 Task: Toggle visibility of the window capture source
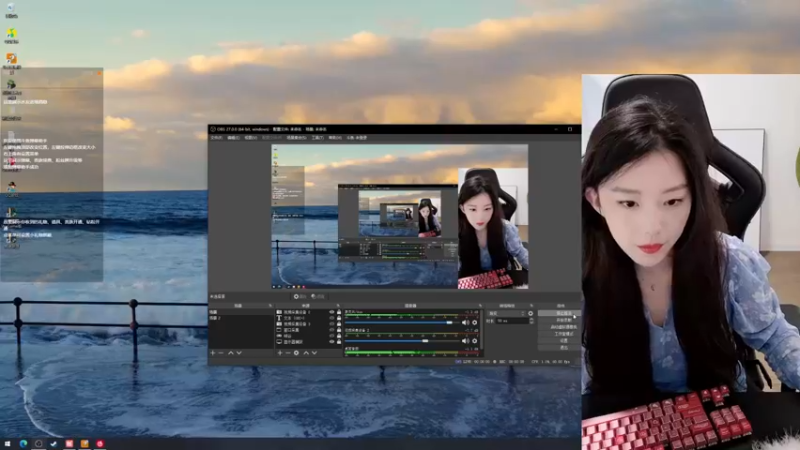pyautogui.click(x=332, y=330)
